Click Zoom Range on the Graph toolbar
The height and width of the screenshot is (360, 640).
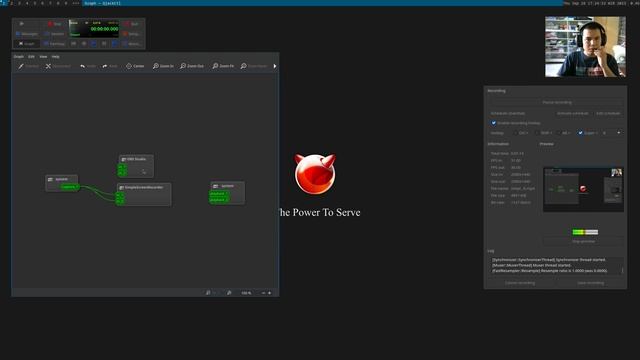[253, 66]
